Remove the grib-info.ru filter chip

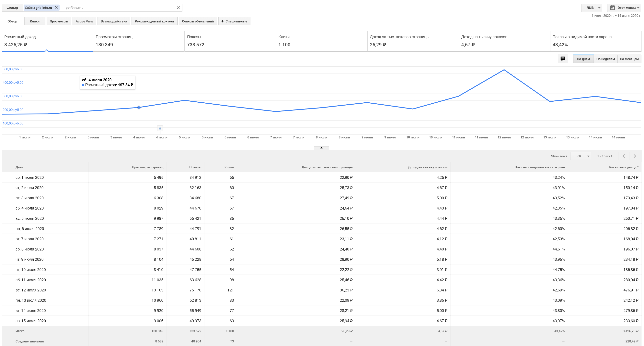(56, 7)
